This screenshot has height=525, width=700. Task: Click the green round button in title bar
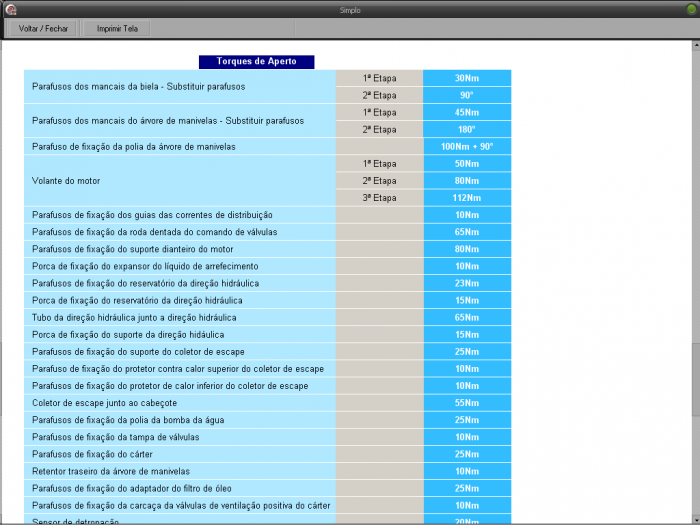tap(690, 9)
